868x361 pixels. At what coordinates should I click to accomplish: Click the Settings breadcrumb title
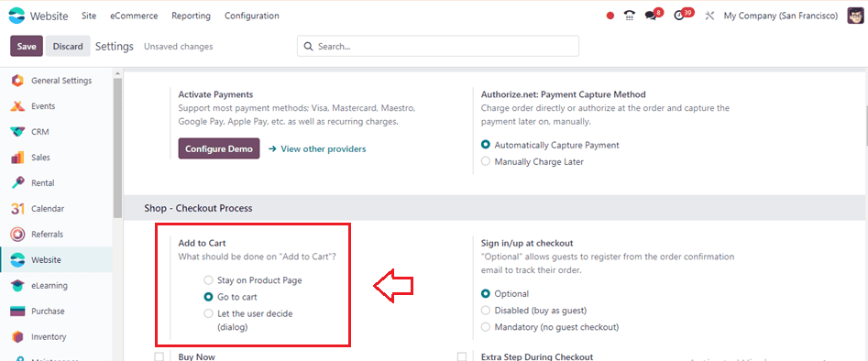click(x=115, y=47)
